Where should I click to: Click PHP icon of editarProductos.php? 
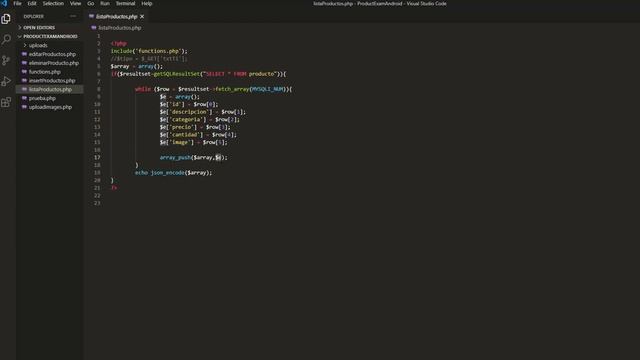(x=24, y=54)
